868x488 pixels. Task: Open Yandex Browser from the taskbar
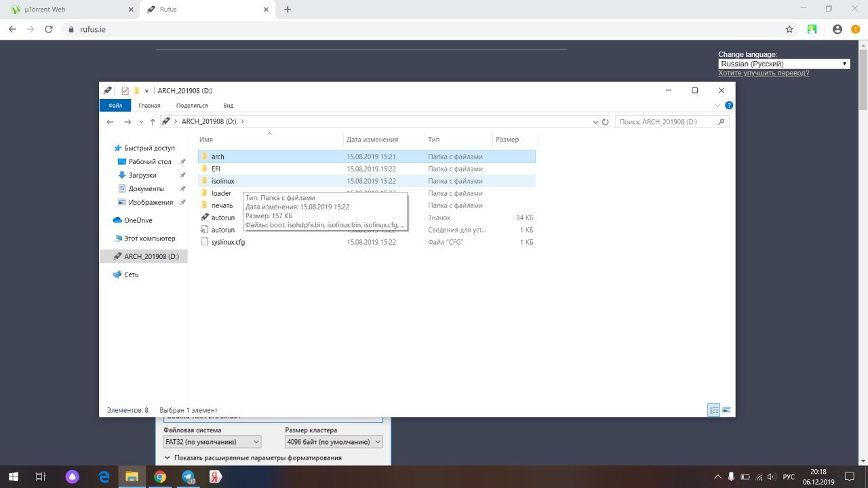(216, 476)
